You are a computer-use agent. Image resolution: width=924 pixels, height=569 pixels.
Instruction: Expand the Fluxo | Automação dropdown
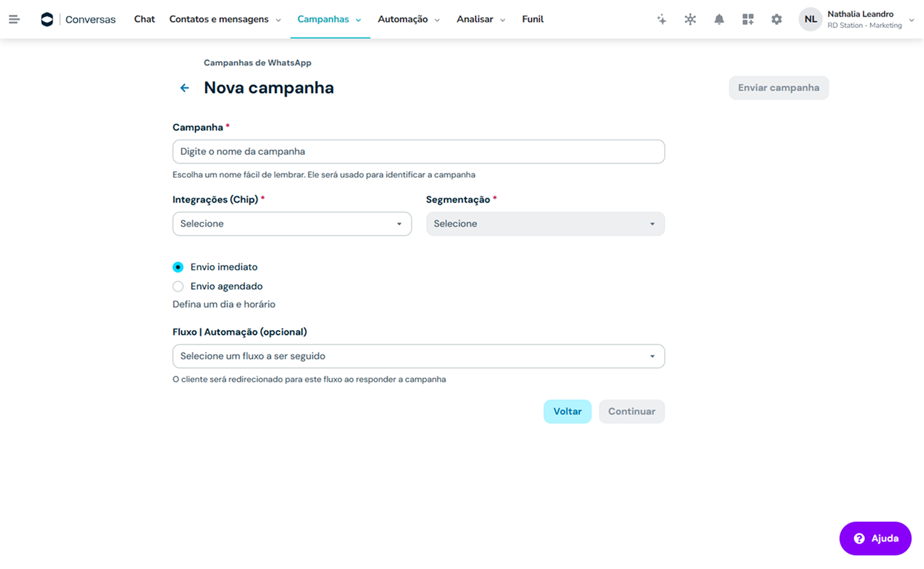[x=418, y=356]
